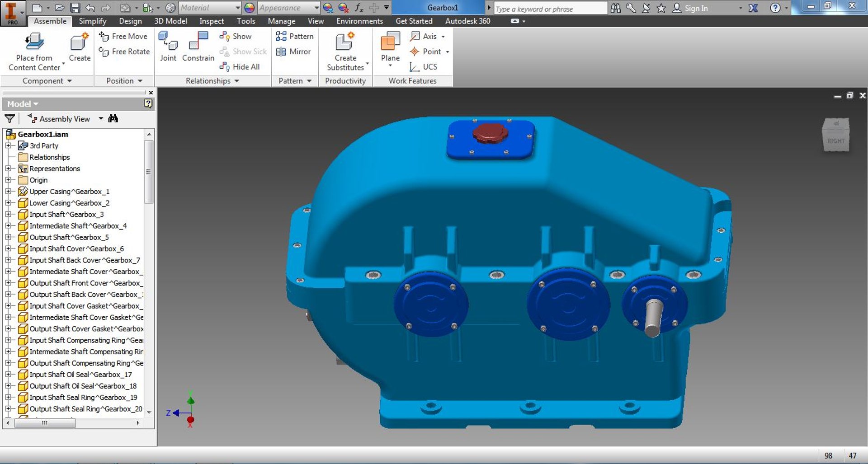Screen dimensions: 868x464
Task: Click the keyword search field
Action: pyautogui.click(x=550, y=9)
